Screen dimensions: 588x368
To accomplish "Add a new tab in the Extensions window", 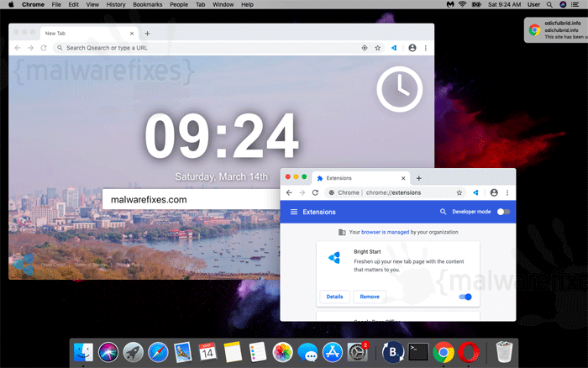I will 419,178.
